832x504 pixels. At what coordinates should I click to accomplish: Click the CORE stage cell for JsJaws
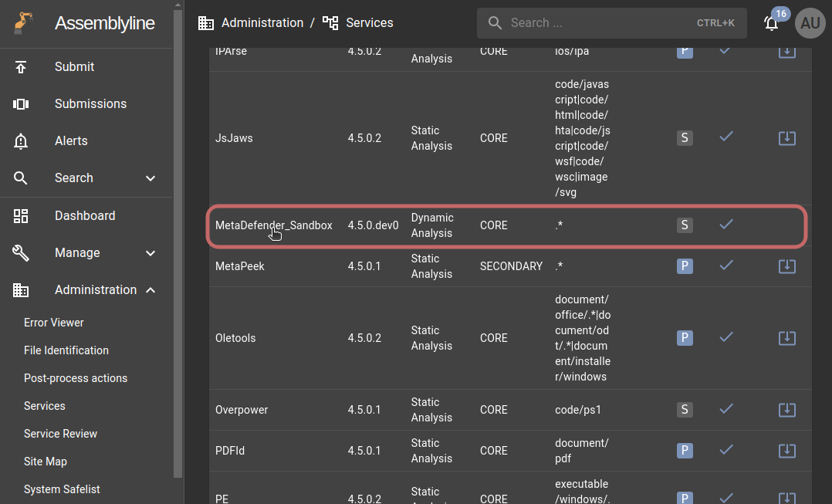point(493,138)
